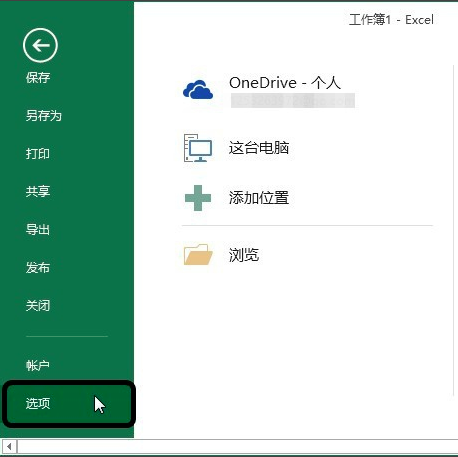Click the blurred OneDrive account email
Viewport: 458px width, 457px height.
click(293, 101)
